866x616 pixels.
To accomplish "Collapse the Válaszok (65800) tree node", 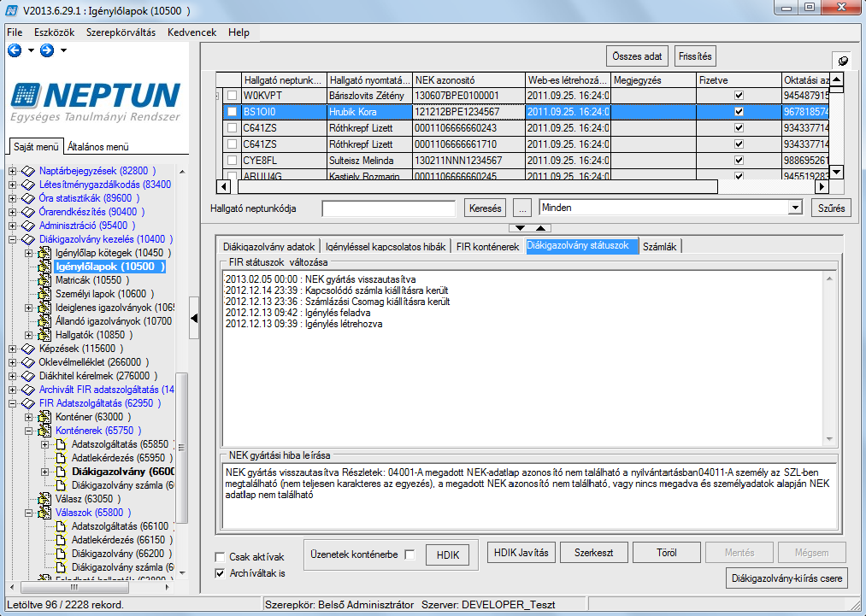I will point(29,513).
